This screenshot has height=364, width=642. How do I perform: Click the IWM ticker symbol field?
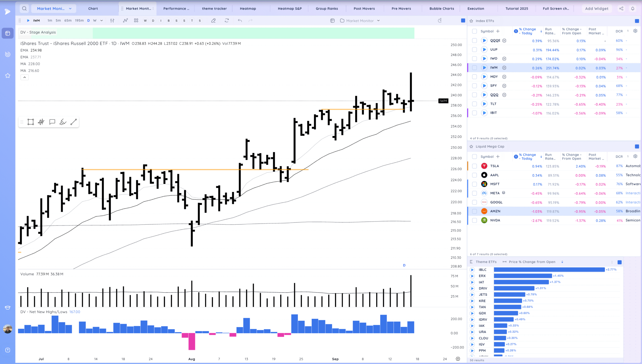(x=36, y=21)
